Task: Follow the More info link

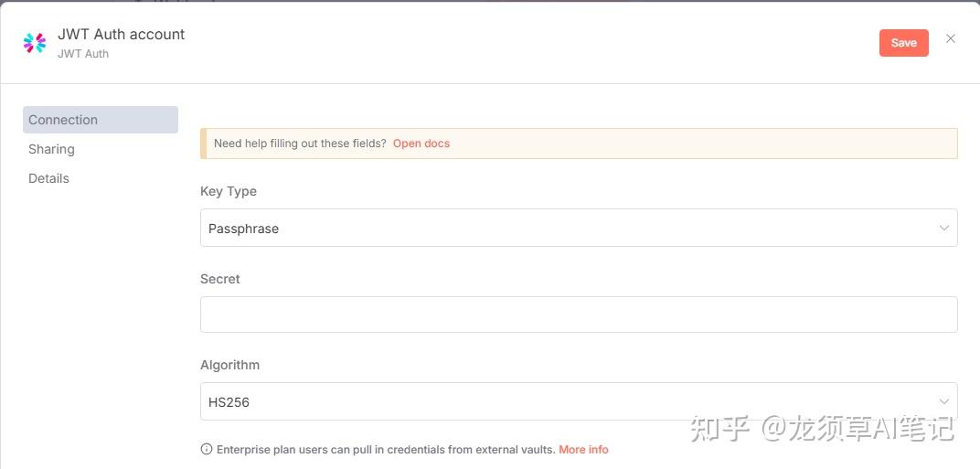Action: point(583,449)
